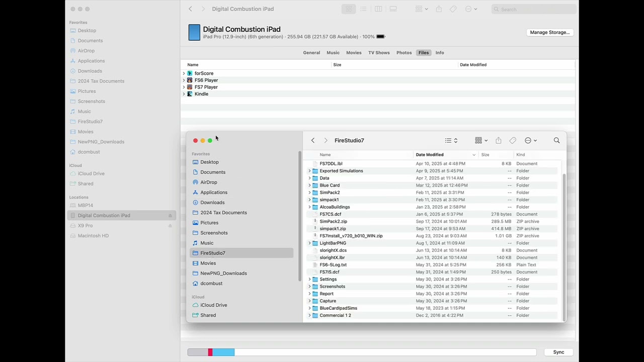Click the iPad device icon in header

click(x=194, y=32)
